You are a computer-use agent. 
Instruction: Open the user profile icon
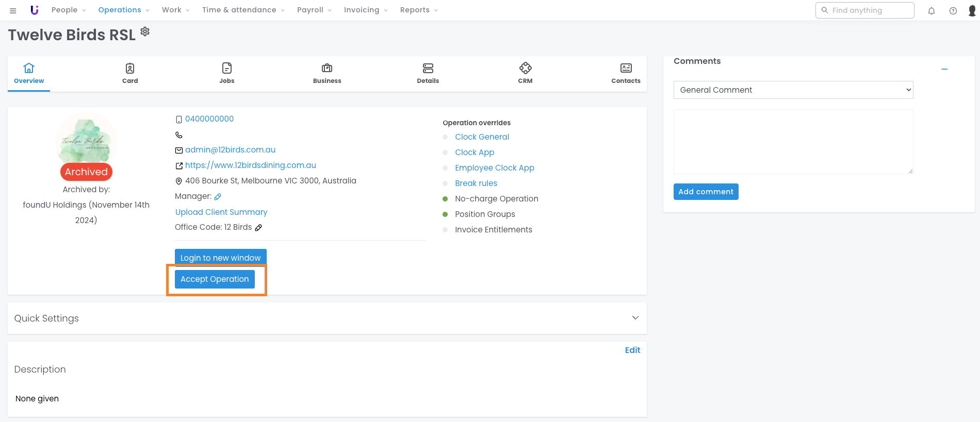(x=972, y=10)
